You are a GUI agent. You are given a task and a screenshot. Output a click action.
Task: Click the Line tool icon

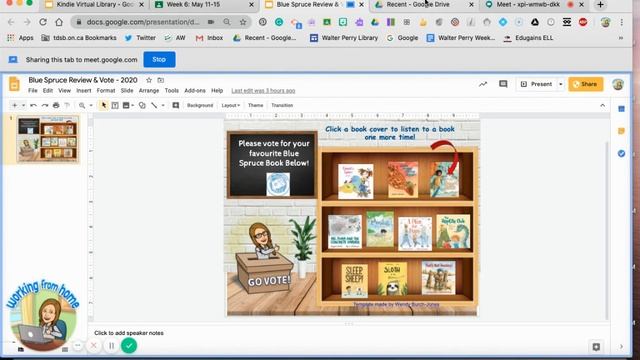point(154,105)
